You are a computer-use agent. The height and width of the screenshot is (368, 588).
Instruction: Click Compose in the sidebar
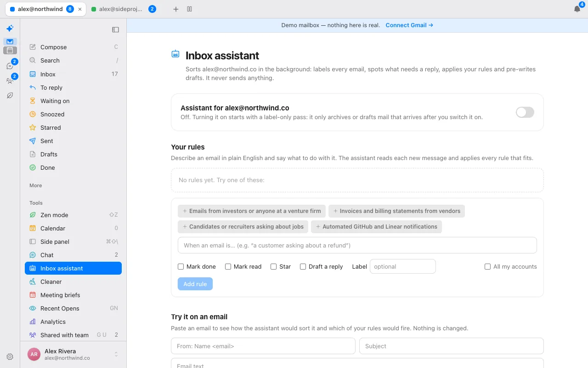[73, 47]
